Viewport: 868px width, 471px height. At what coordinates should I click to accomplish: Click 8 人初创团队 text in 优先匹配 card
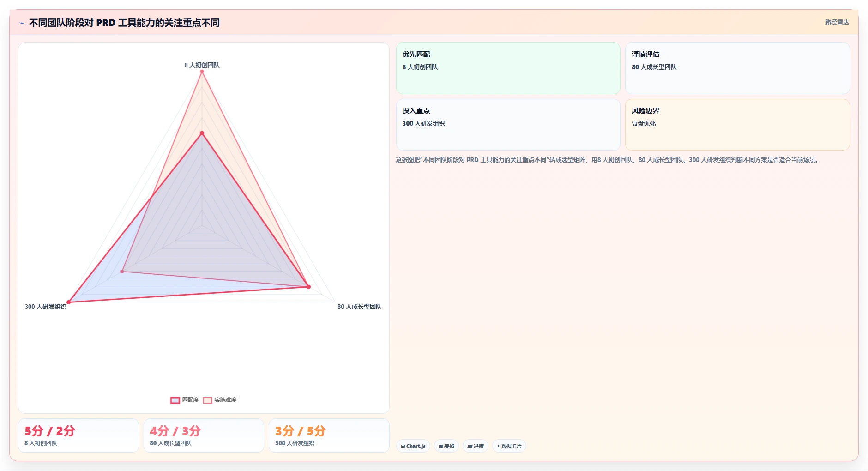(420, 67)
